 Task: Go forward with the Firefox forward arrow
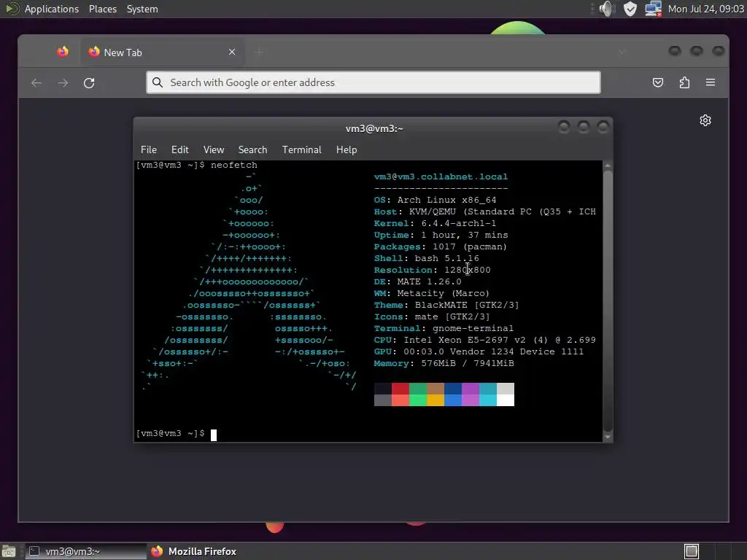coord(63,83)
